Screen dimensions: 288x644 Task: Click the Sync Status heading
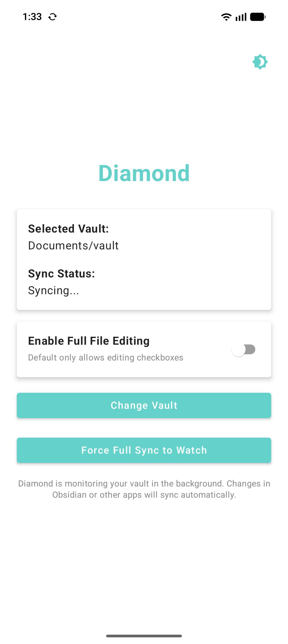(61, 273)
